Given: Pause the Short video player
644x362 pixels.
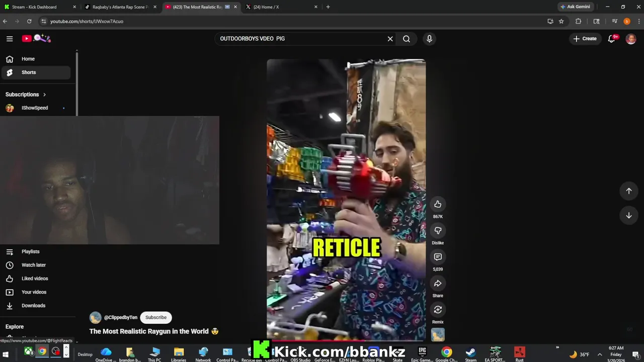Looking at the screenshot, I should point(346,200).
